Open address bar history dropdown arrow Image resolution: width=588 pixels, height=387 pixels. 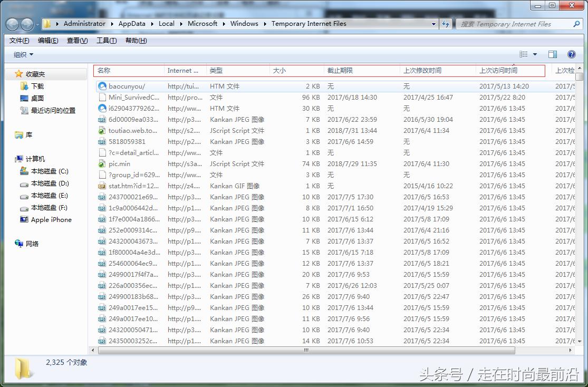pyautogui.click(x=433, y=24)
